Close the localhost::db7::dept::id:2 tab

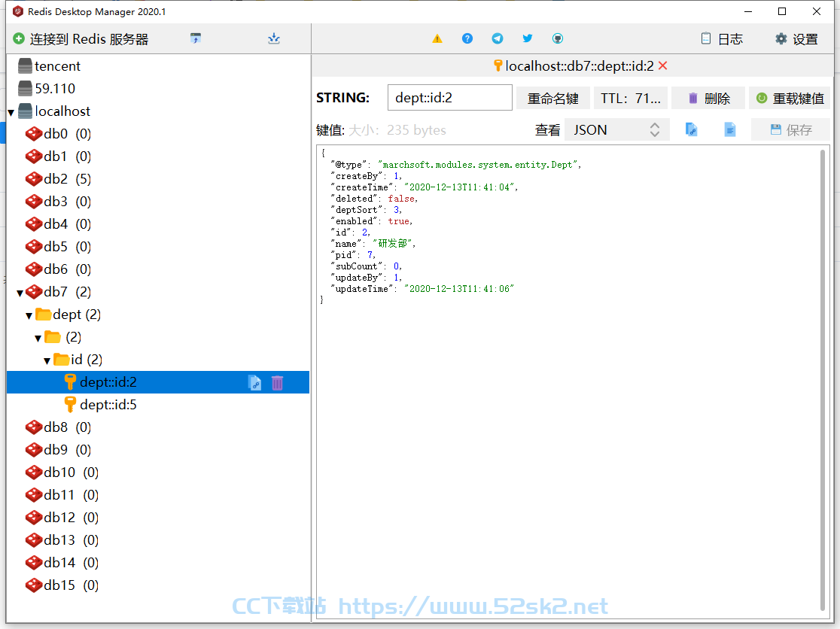click(x=662, y=66)
